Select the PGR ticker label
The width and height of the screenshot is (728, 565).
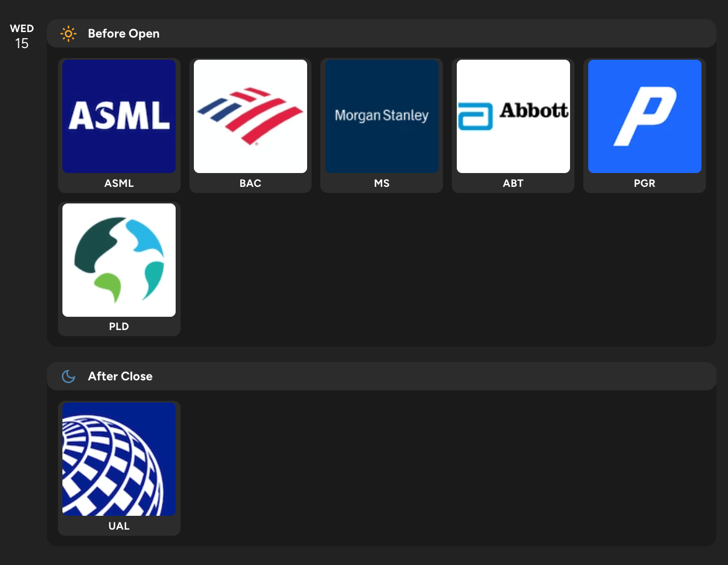coord(645,183)
